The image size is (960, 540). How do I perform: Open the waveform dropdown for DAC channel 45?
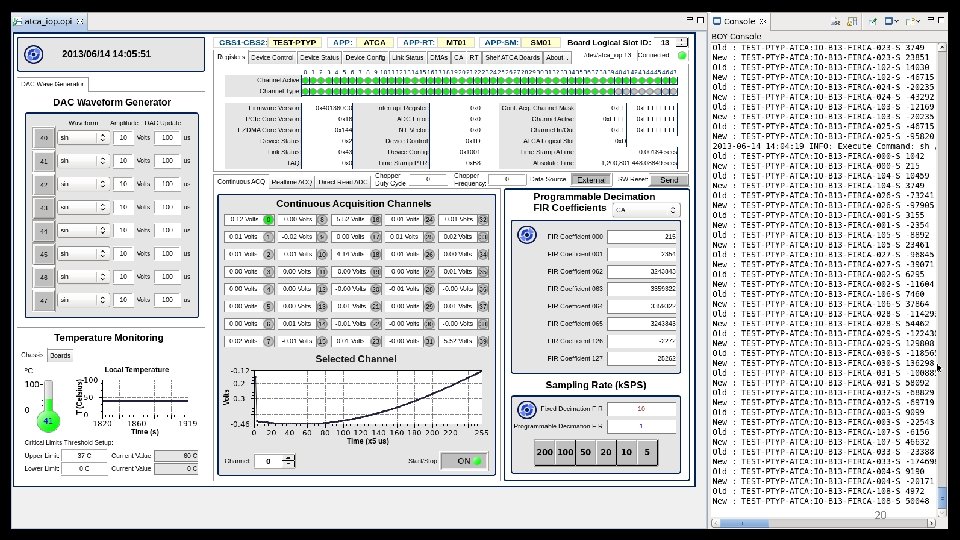coord(83,253)
